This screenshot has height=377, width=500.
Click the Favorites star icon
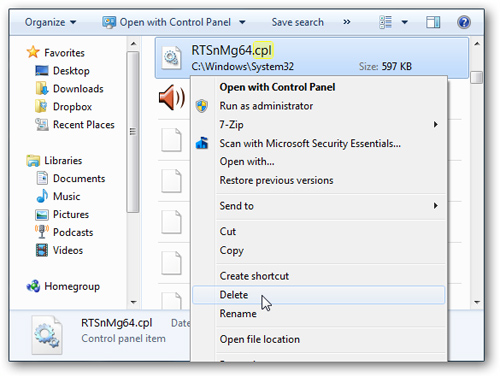point(33,52)
